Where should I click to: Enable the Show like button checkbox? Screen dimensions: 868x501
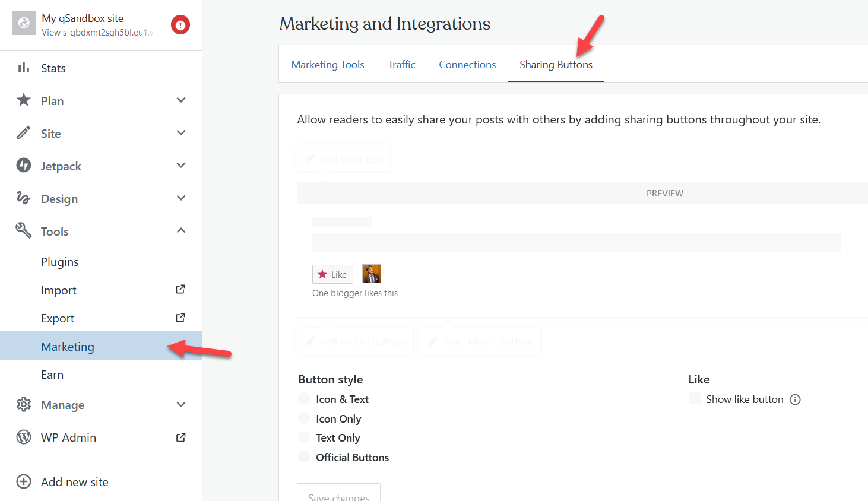coord(694,399)
